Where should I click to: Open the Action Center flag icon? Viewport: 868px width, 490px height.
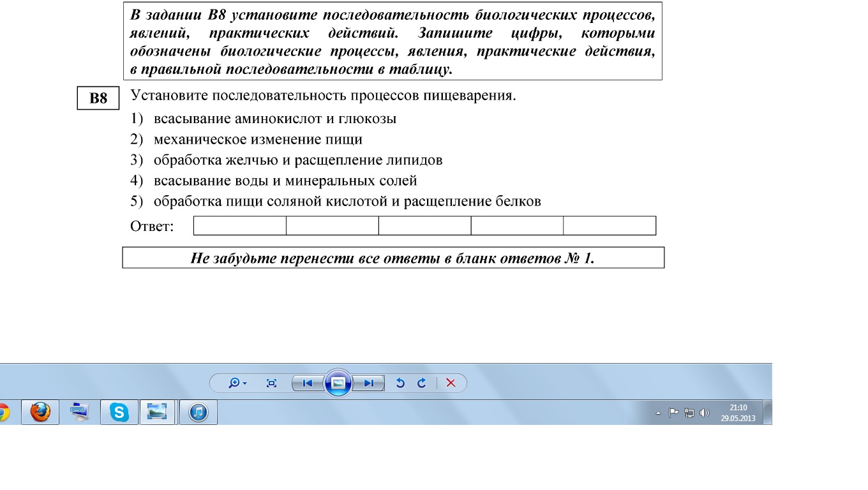(673, 413)
